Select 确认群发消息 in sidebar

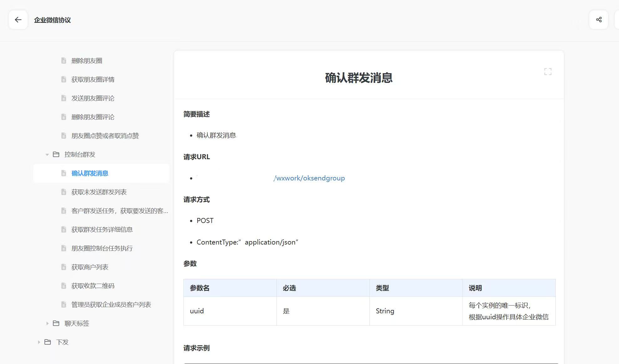click(x=90, y=173)
